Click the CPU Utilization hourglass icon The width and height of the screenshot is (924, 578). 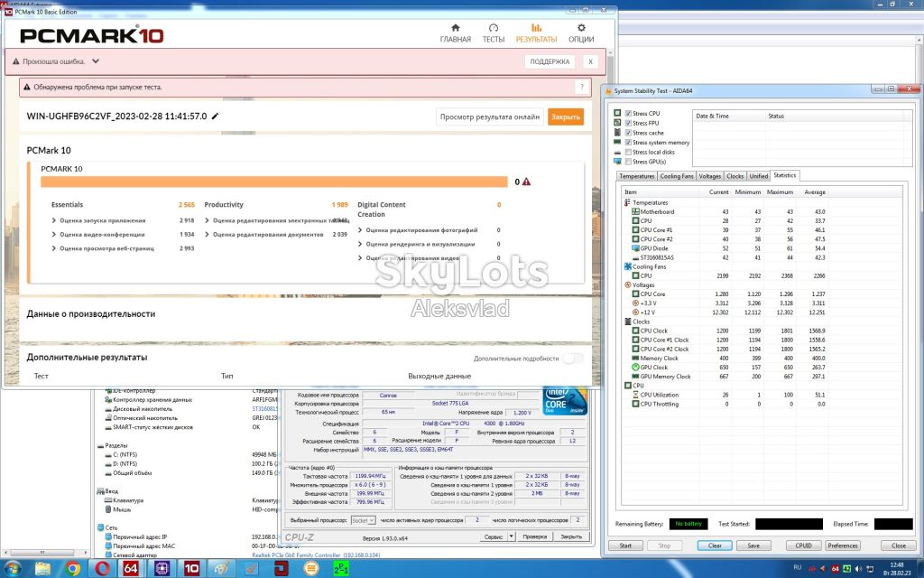click(x=635, y=395)
